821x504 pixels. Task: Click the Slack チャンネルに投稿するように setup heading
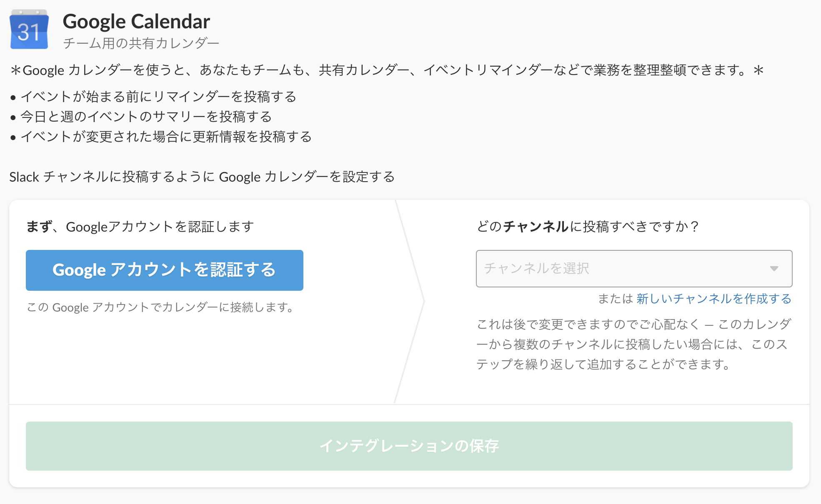202,177
